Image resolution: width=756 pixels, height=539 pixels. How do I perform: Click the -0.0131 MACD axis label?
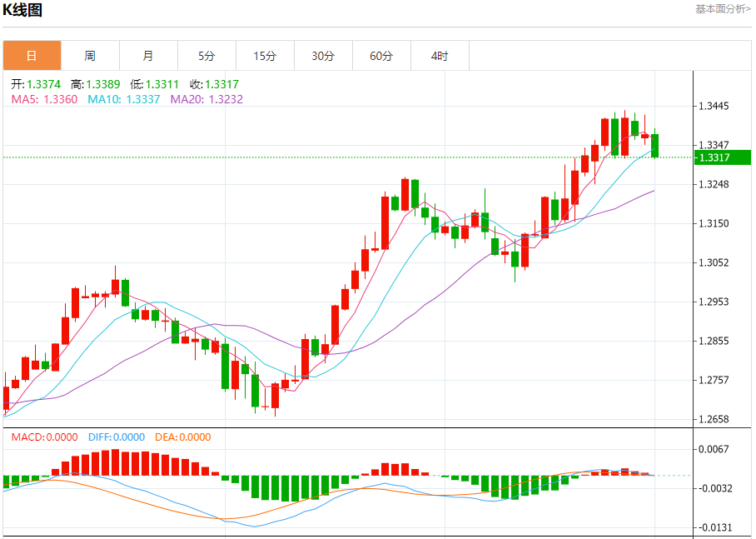[x=715, y=527]
